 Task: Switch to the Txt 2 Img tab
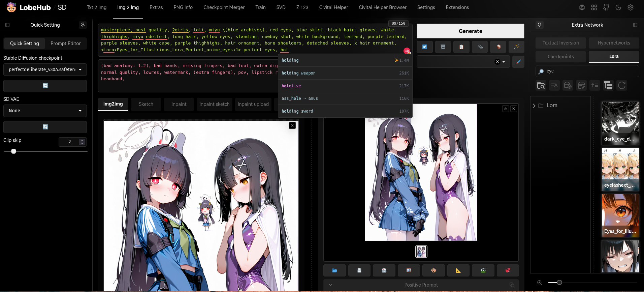[x=97, y=7]
